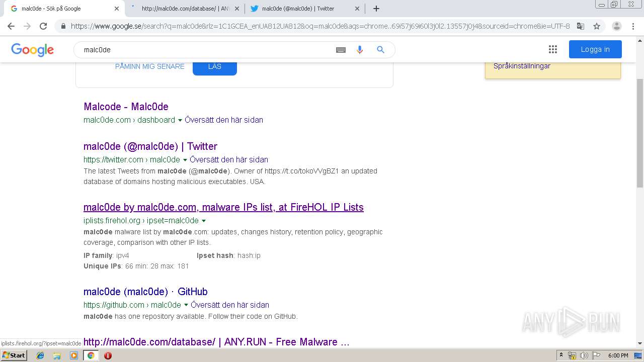Click the volume icon in system tray
The width and height of the screenshot is (644, 362).
coord(584,355)
